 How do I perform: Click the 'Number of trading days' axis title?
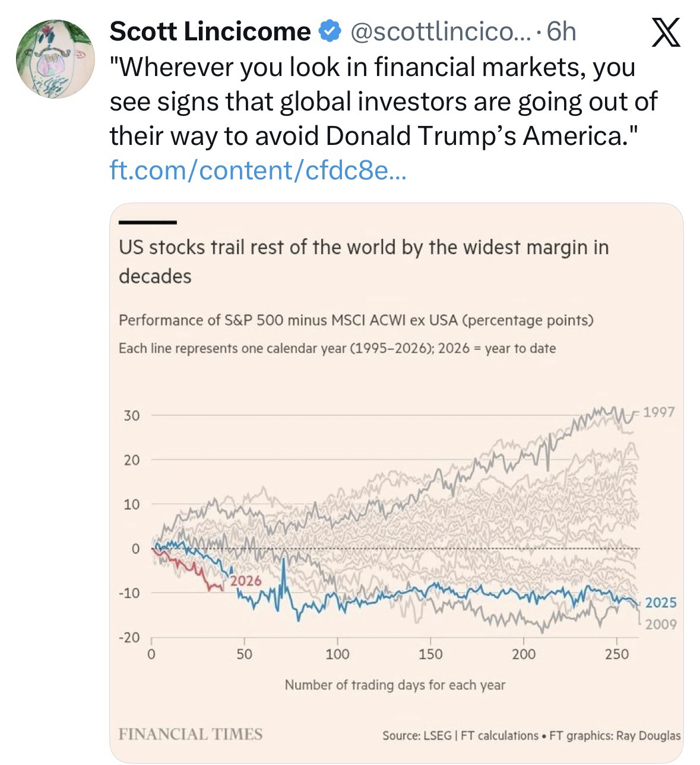pyautogui.click(x=395, y=685)
